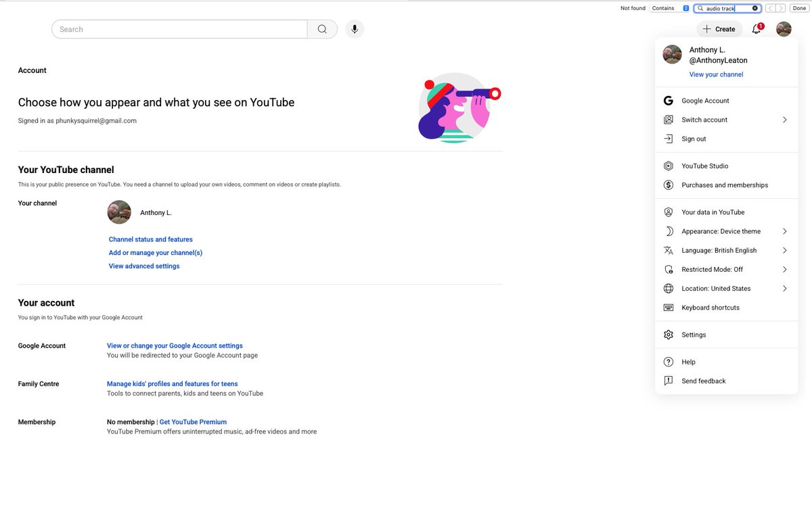Go to previous find result
Screen dimensions: 812x522
[x=770, y=8]
